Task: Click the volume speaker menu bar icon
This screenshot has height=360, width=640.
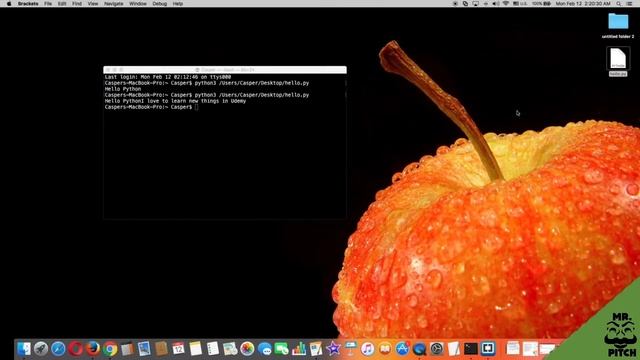Action: (496, 4)
